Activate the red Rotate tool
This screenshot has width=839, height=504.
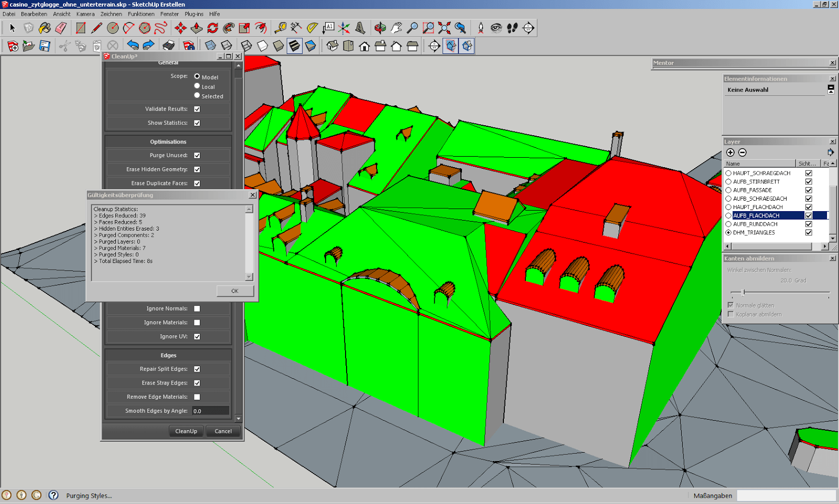[x=212, y=28]
